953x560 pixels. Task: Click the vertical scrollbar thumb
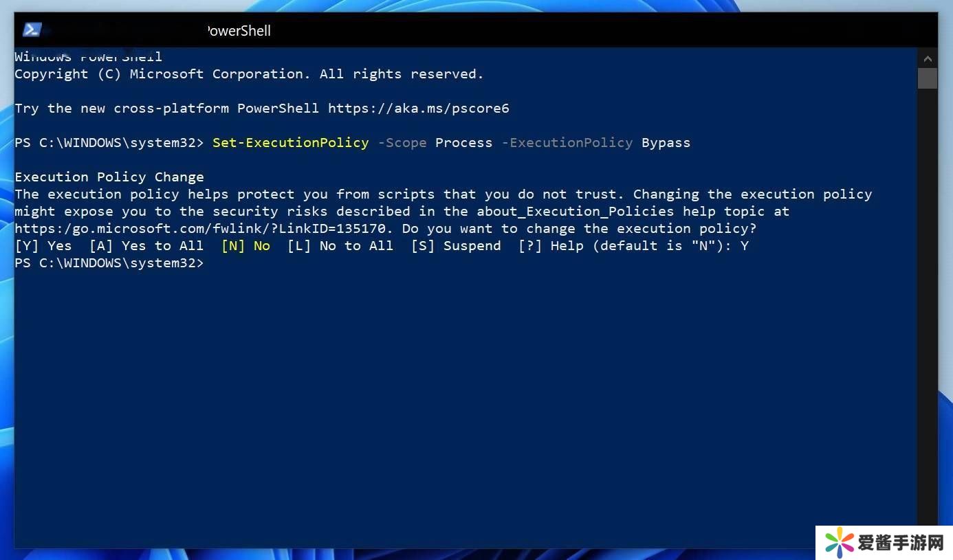(927, 78)
